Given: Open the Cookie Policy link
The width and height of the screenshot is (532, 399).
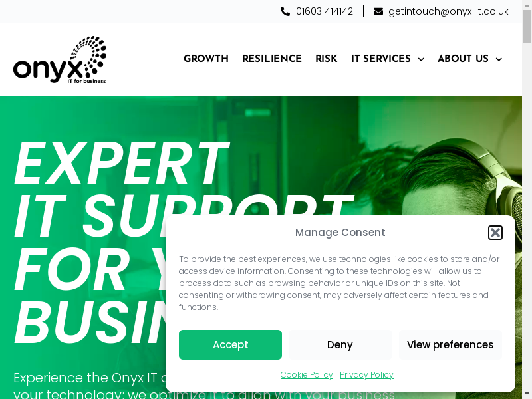Looking at the screenshot, I should click(x=307, y=374).
